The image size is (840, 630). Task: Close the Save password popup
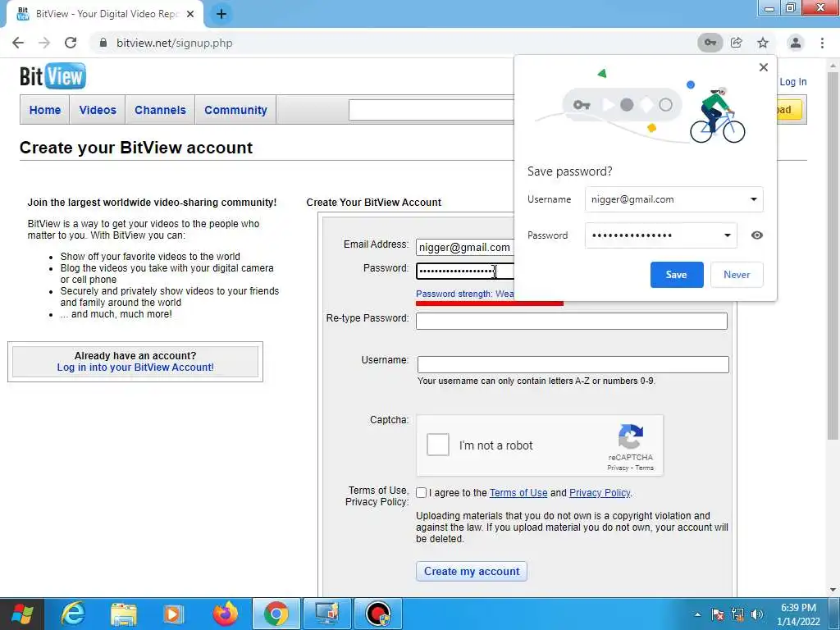coord(764,67)
